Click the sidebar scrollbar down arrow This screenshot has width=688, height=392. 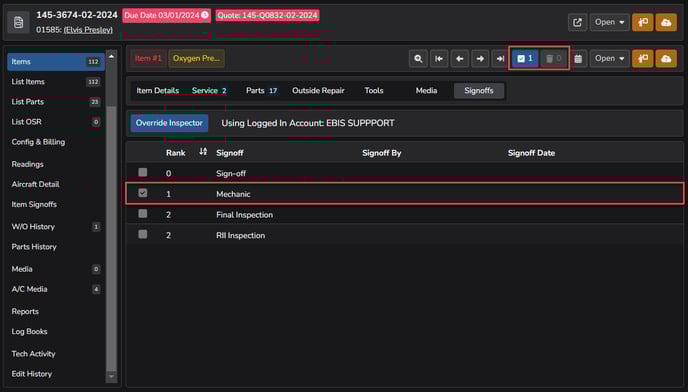click(111, 376)
